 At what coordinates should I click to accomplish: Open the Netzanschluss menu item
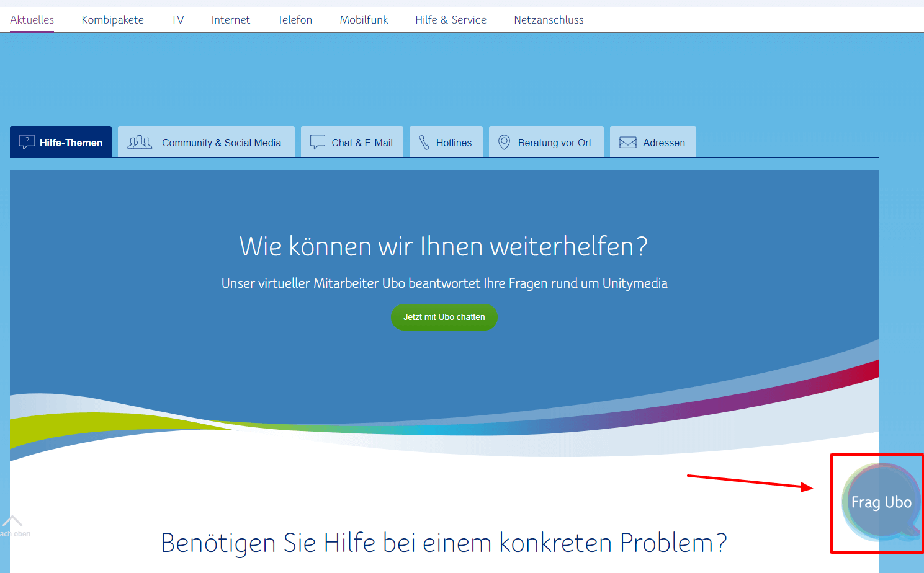[x=549, y=19]
